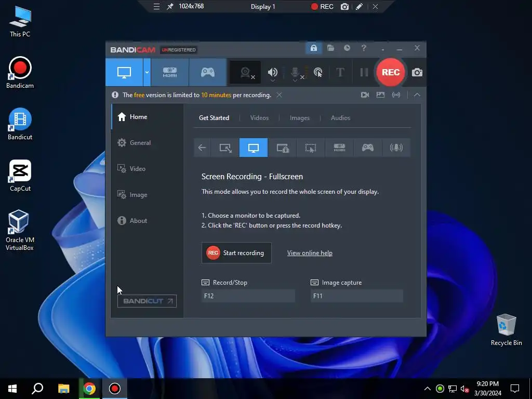Select the fullscreen monitor mode icon in row

click(x=254, y=148)
